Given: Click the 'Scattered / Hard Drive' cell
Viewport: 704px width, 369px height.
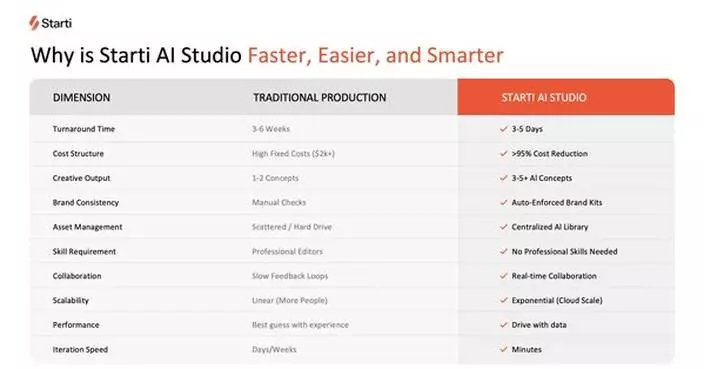Looking at the screenshot, I should click(x=292, y=227).
